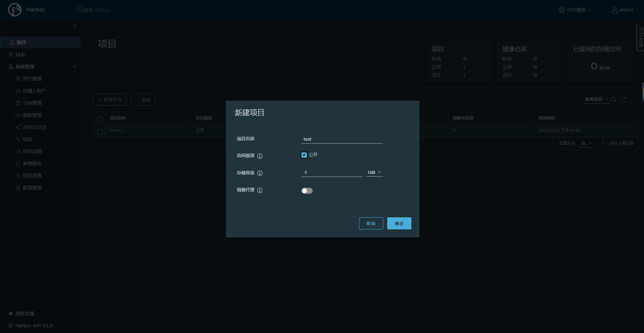Toggle the 镜像代理 switch on

click(307, 191)
